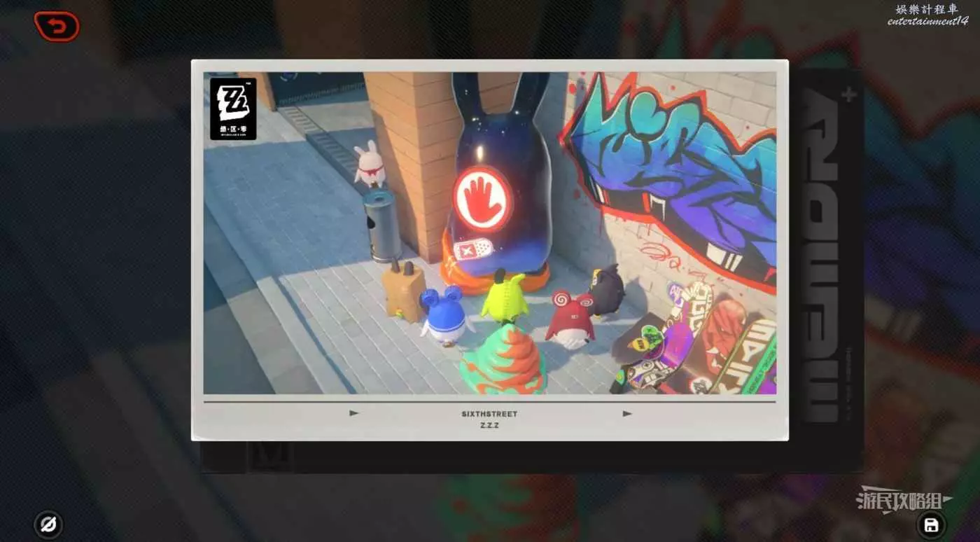980x542 pixels.
Task: Click the SIXTHSTREET caption text
Action: click(490, 414)
